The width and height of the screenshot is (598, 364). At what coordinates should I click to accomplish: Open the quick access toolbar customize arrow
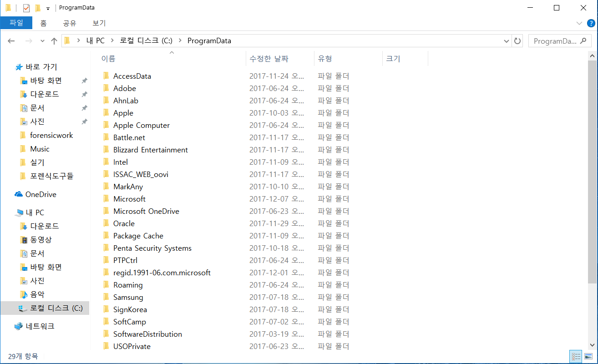point(48,8)
